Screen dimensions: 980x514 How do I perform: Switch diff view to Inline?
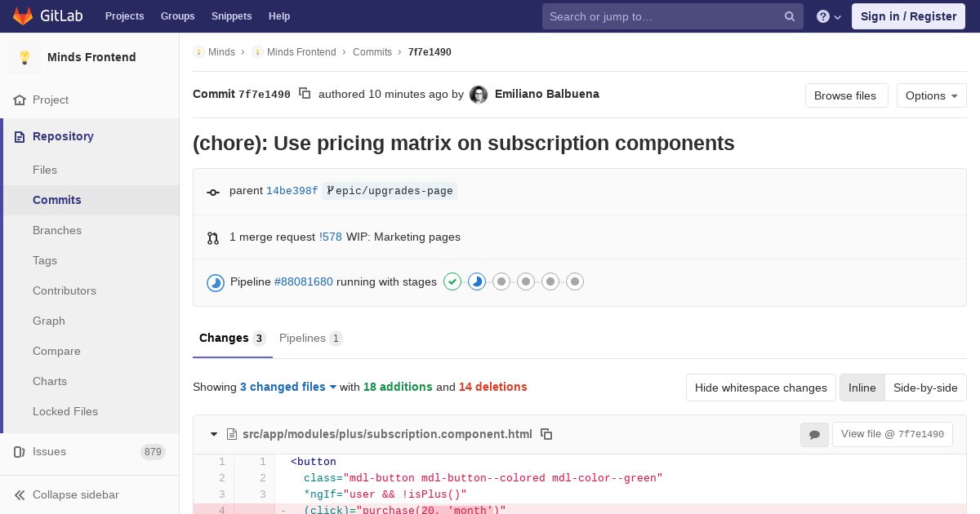862,388
